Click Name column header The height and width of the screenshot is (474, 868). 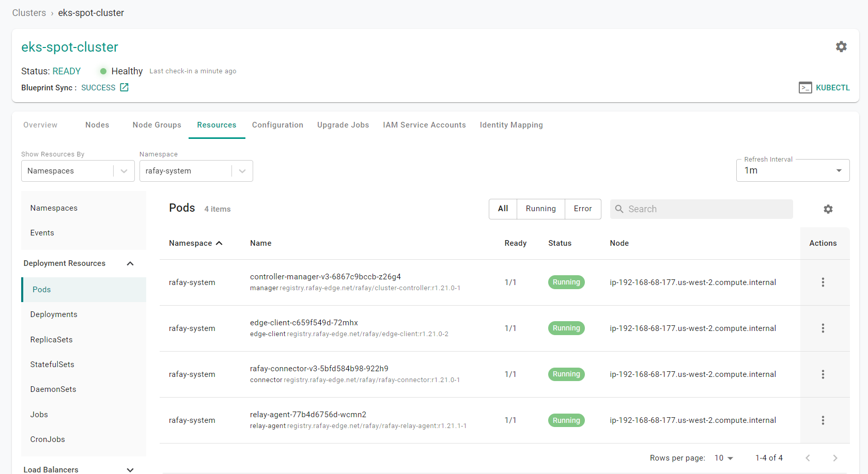pyautogui.click(x=260, y=243)
